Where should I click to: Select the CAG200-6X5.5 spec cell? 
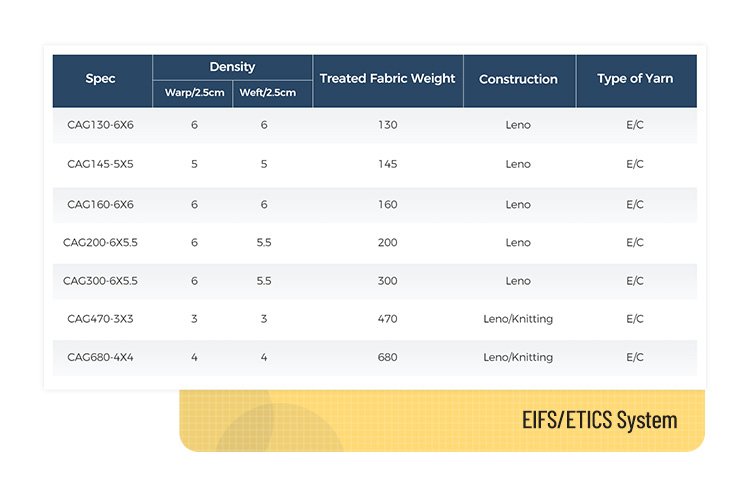click(x=100, y=242)
